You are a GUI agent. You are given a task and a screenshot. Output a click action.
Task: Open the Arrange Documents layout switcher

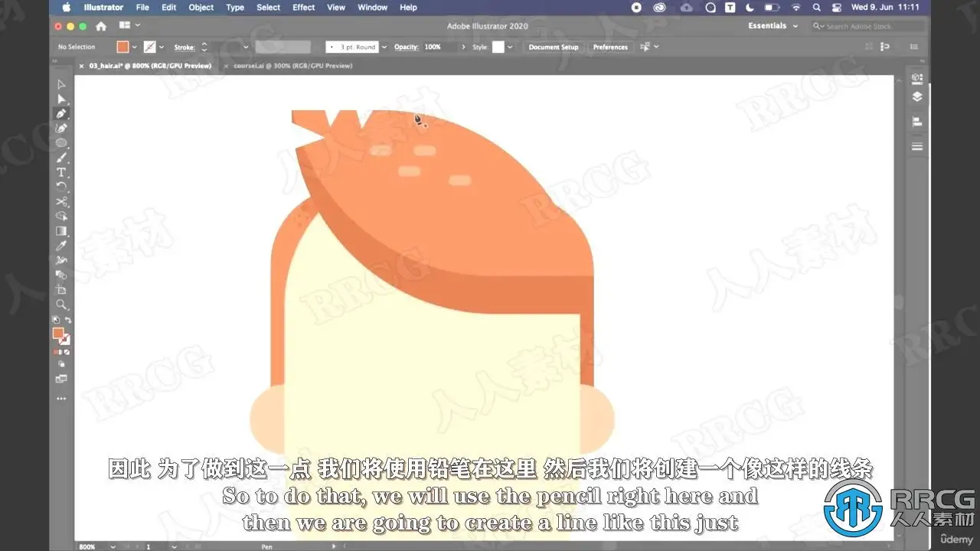pos(129,26)
